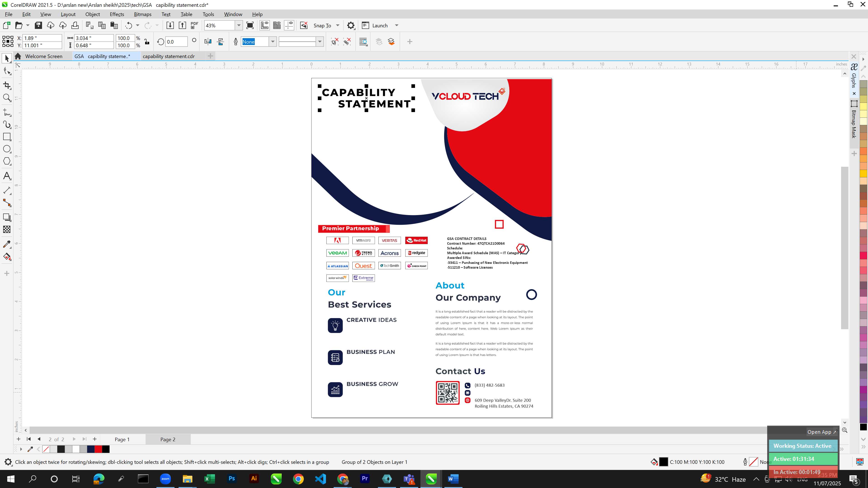Switch to Page 1 tab
The image size is (868, 488).
pyautogui.click(x=122, y=439)
